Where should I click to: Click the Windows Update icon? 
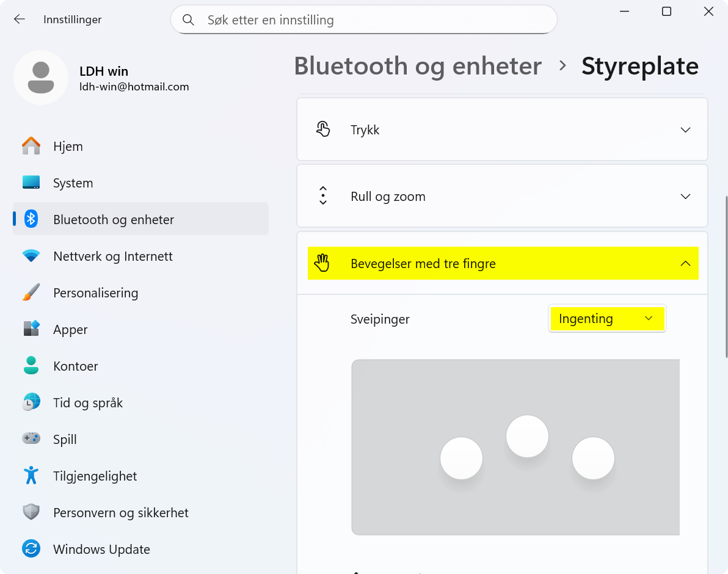(31, 549)
